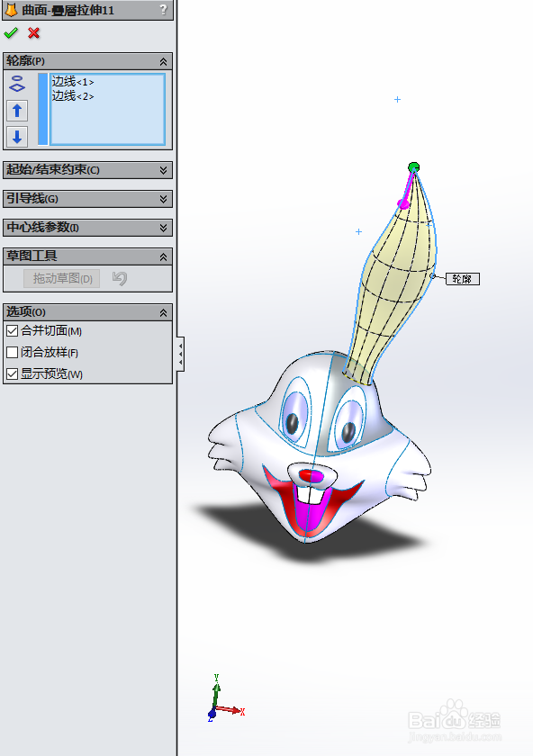Confirm the loft with green checkmark

tap(11, 32)
